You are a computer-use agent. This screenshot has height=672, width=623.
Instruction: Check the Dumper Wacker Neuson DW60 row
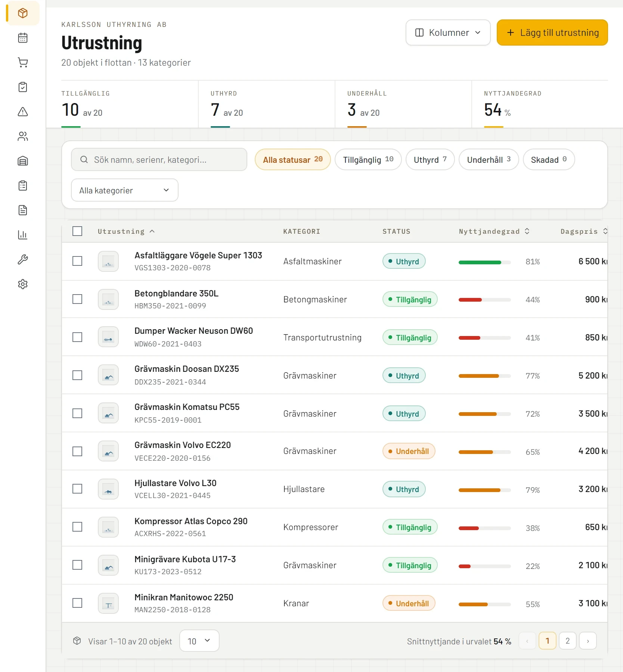pos(77,337)
